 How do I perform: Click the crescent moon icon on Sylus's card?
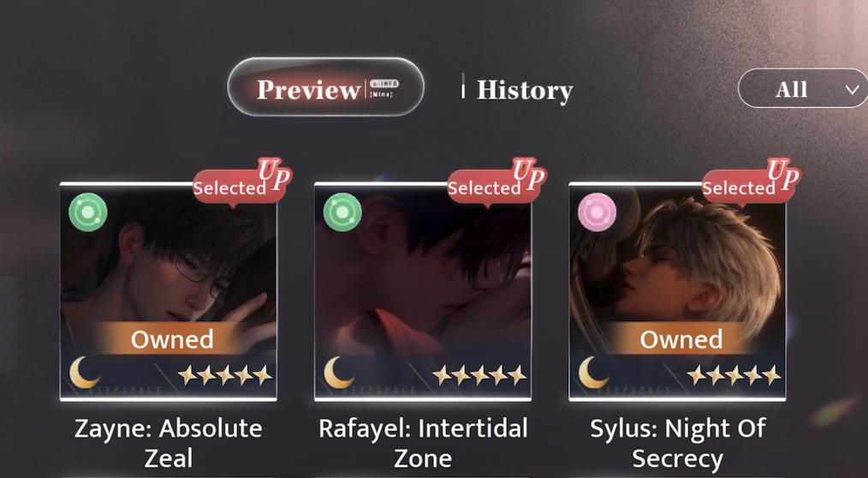click(594, 373)
